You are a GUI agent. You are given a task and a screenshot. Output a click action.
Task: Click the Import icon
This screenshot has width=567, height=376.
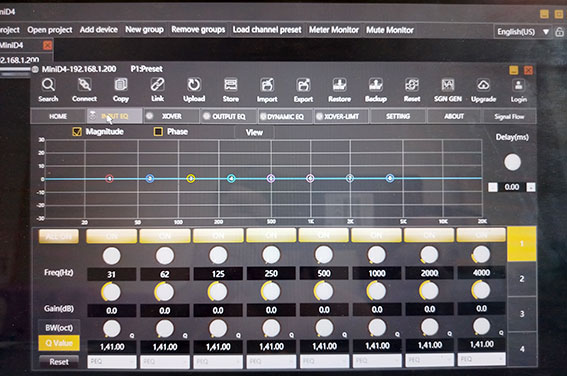point(267,85)
